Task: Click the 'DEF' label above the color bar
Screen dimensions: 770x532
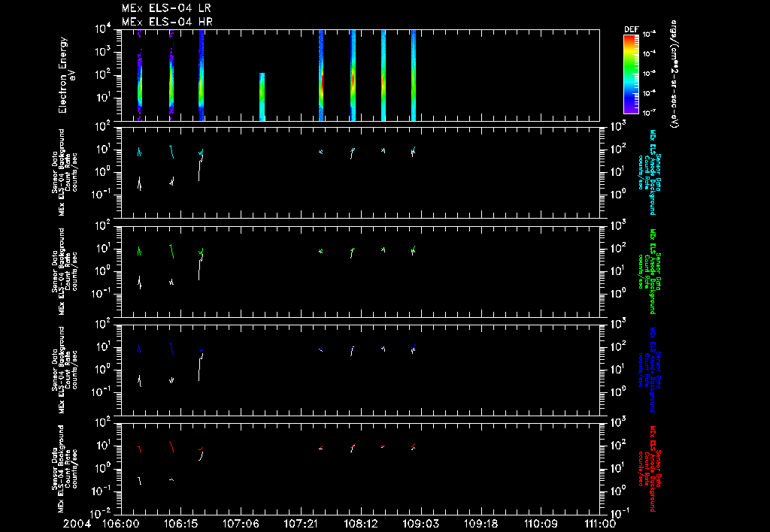Action: click(631, 30)
